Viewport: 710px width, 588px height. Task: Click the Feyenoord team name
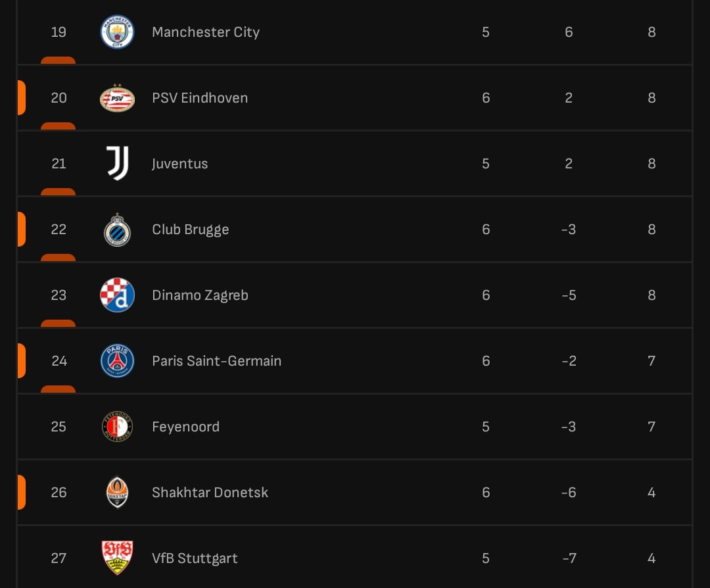click(185, 427)
